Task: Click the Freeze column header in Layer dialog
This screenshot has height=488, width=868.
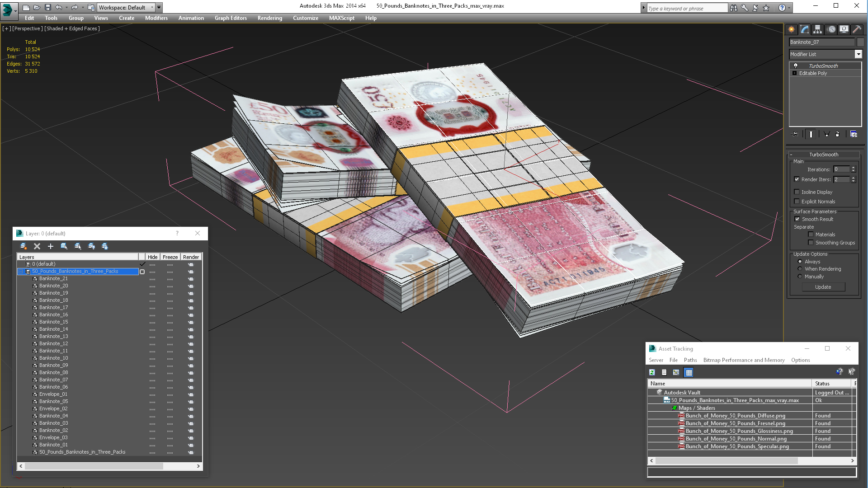Action: coord(170,257)
